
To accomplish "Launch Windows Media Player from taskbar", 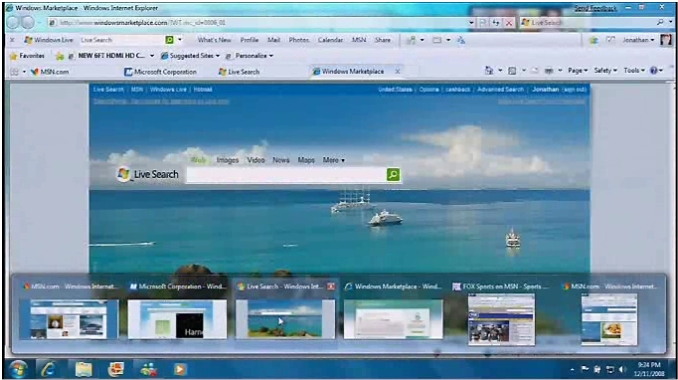I will [180, 369].
